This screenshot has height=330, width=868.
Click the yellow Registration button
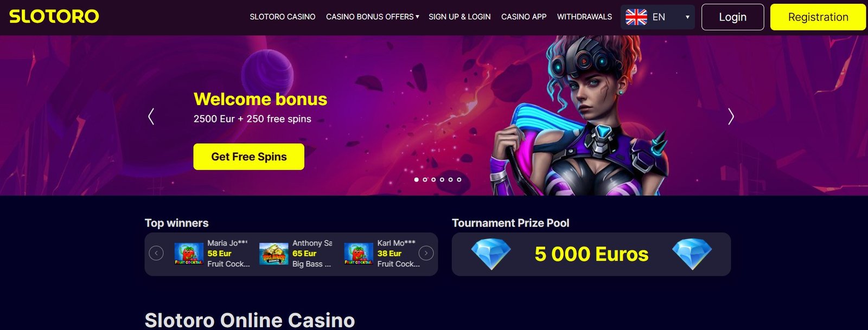tap(818, 17)
